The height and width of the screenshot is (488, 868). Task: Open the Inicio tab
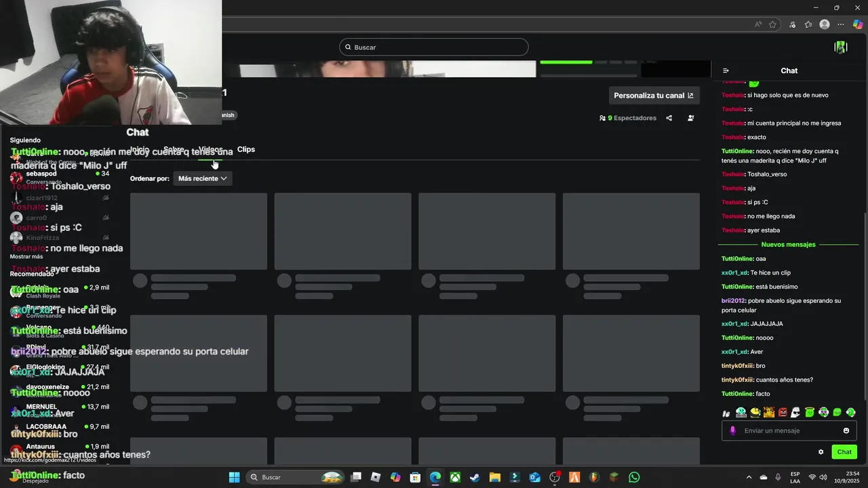(x=140, y=149)
